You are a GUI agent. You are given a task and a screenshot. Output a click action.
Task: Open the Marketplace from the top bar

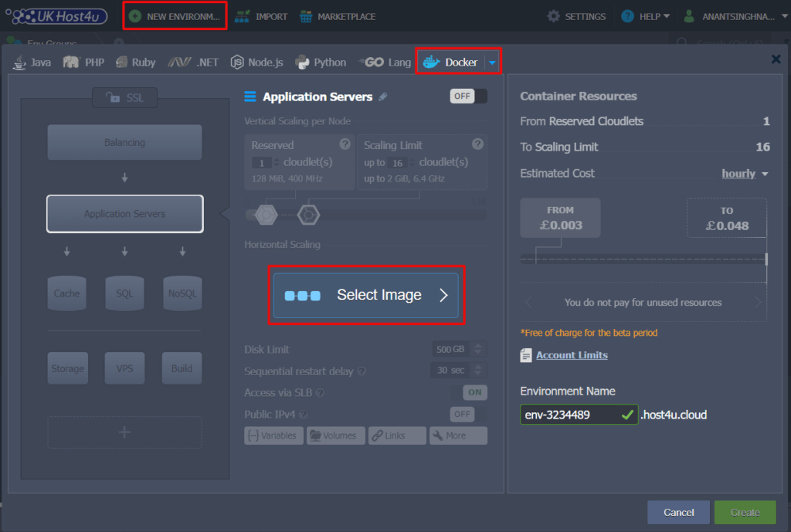(x=338, y=17)
